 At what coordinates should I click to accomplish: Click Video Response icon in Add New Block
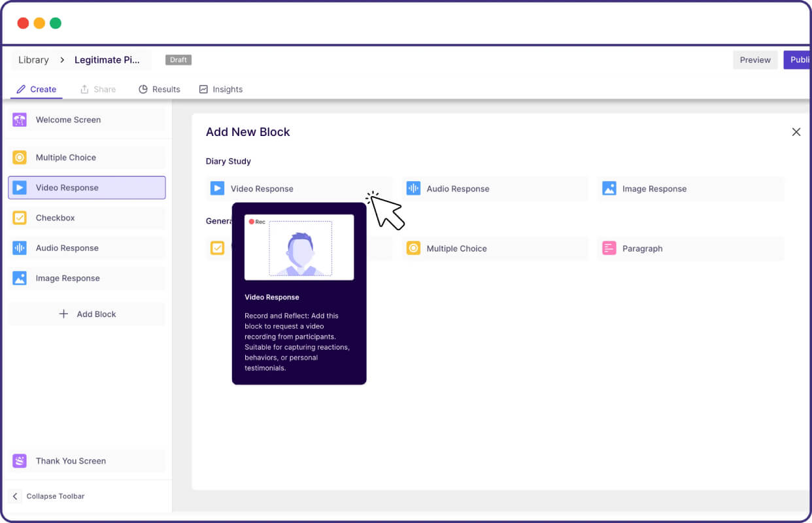(217, 188)
